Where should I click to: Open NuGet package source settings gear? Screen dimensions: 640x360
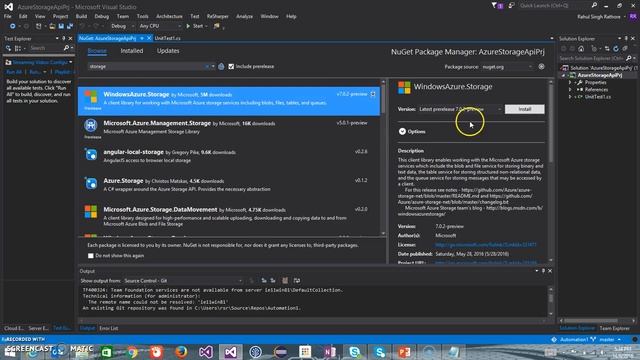click(x=541, y=67)
